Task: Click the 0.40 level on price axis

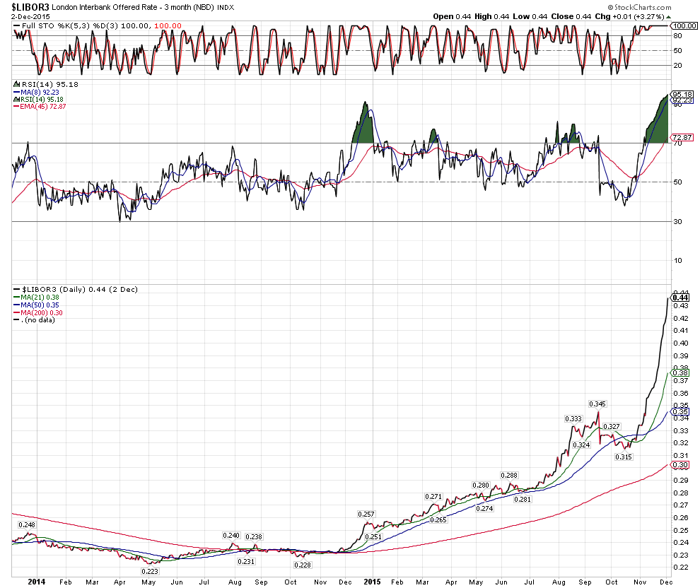Action: click(681, 343)
